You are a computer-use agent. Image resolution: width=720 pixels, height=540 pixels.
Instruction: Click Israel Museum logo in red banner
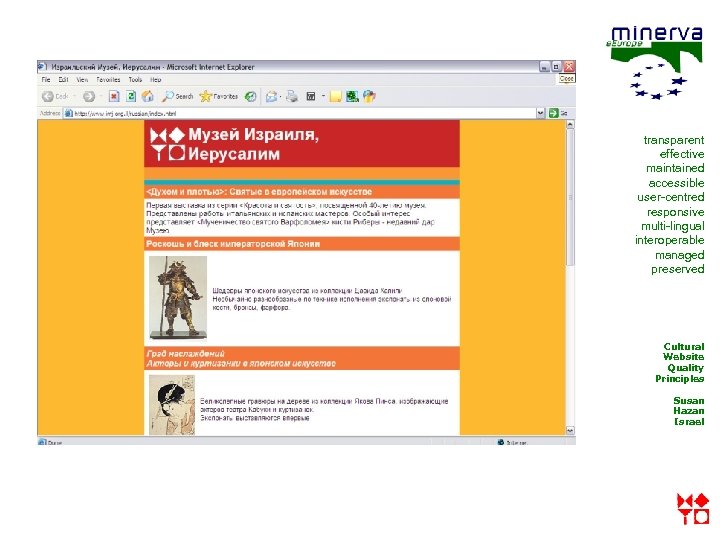168,144
